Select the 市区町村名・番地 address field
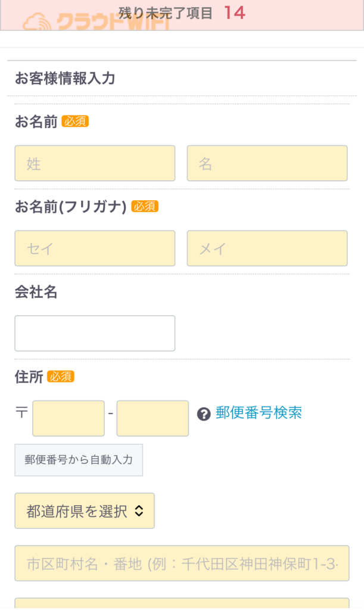This screenshot has width=364, height=610. click(x=182, y=563)
